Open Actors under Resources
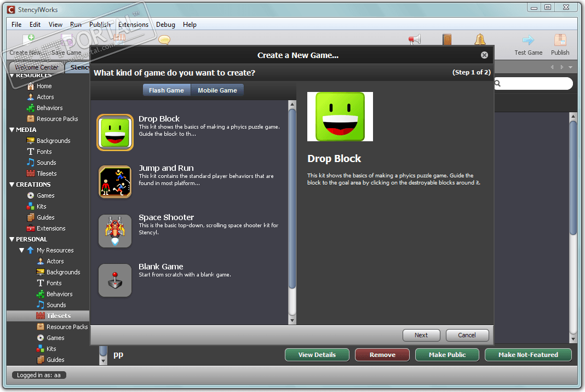This screenshot has height=392, width=585. [x=45, y=97]
